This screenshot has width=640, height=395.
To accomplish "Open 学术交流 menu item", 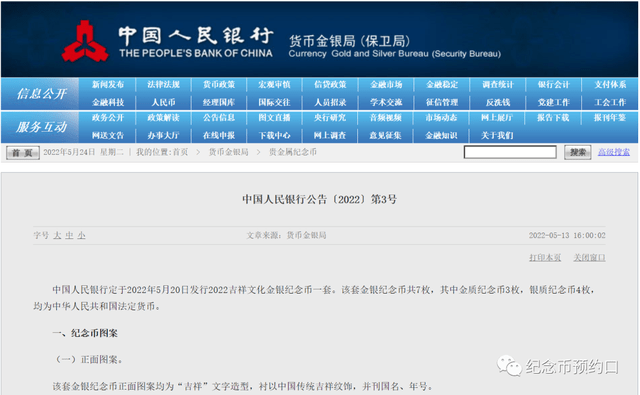I will 386,102.
